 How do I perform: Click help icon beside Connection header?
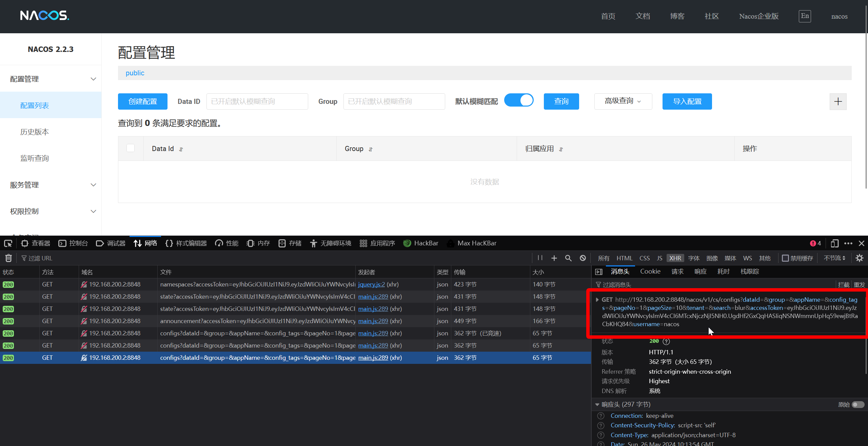601,416
